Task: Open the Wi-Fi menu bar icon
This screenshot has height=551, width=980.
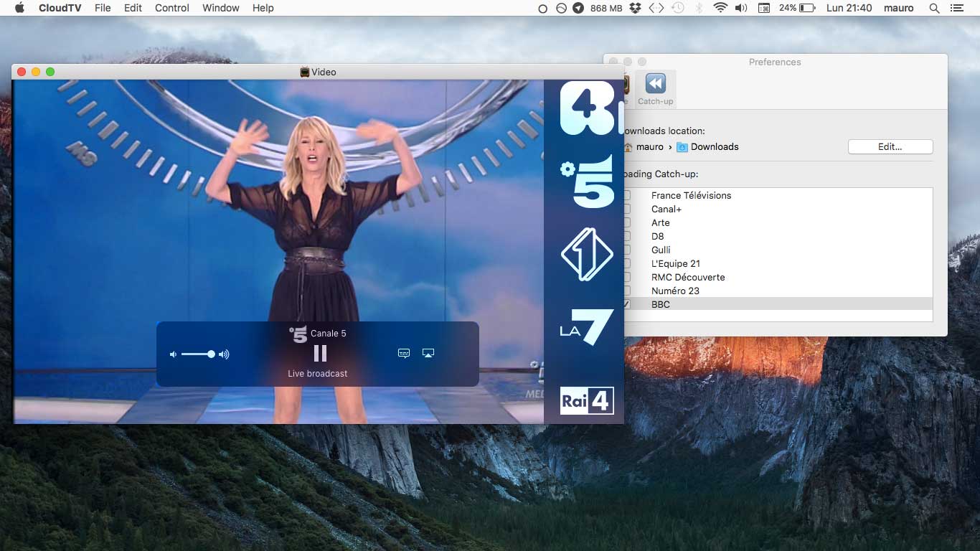Action: click(720, 8)
